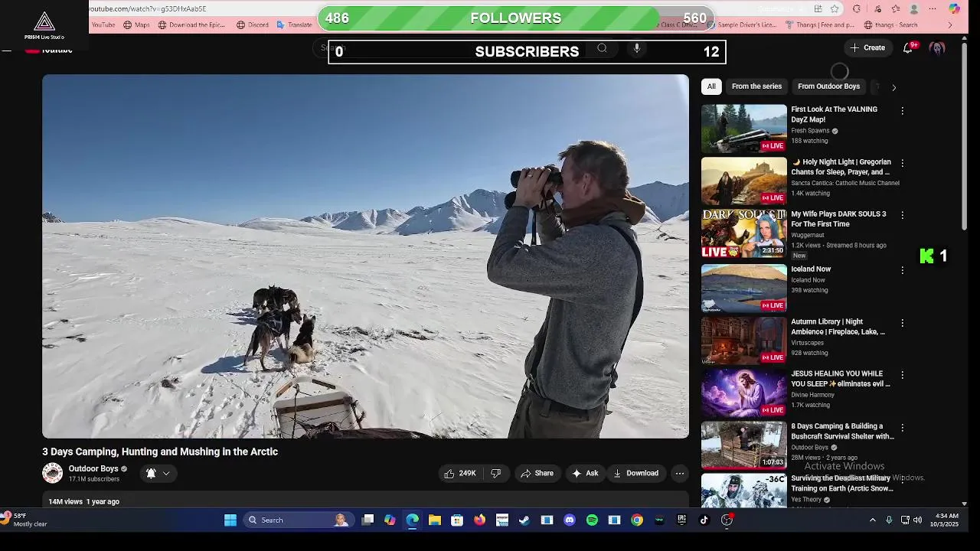
Task: Open the Discord bookmark
Action: [252, 24]
